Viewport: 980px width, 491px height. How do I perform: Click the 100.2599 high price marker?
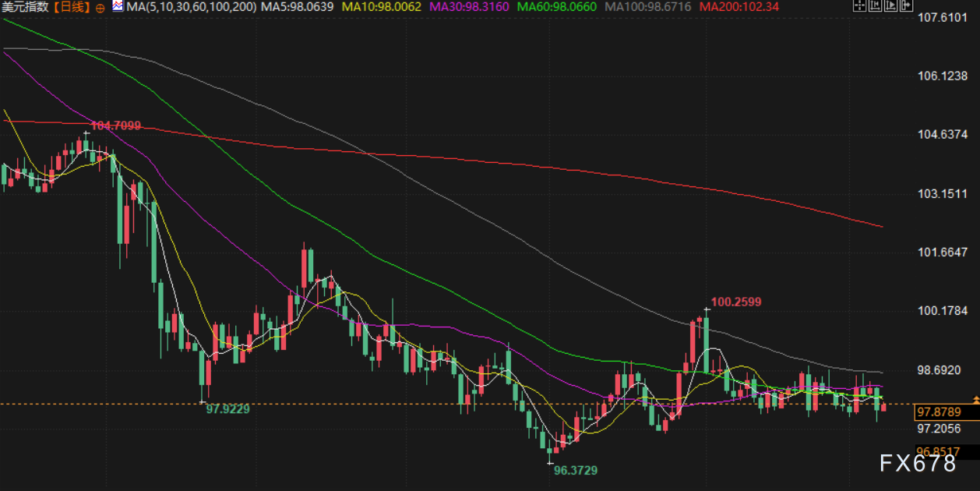[735, 302]
